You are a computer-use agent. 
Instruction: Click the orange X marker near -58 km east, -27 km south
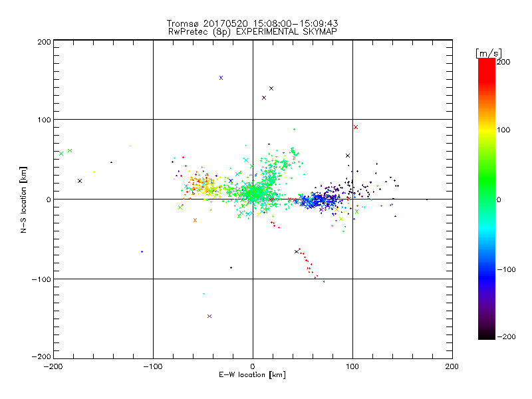click(195, 220)
